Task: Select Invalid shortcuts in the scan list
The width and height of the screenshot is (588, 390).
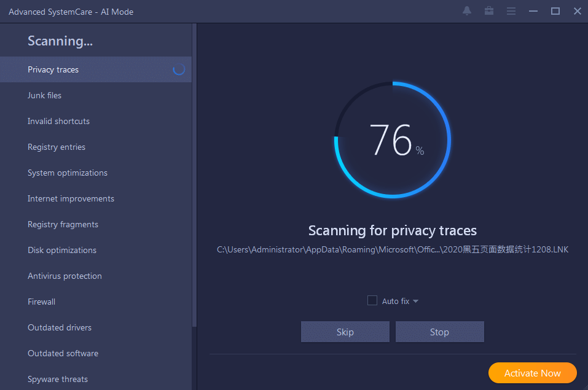Action: coord(96,121)
